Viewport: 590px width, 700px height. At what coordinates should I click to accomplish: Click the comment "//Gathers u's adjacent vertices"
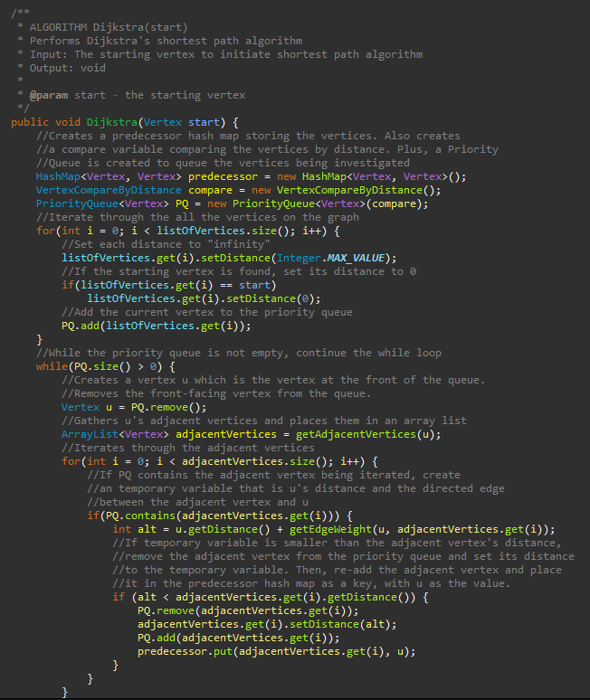264,421
